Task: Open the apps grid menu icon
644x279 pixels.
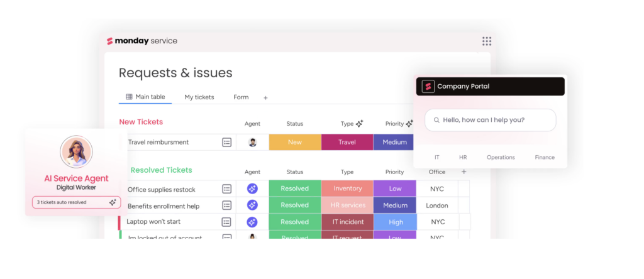Action: (x=487, y=41)
